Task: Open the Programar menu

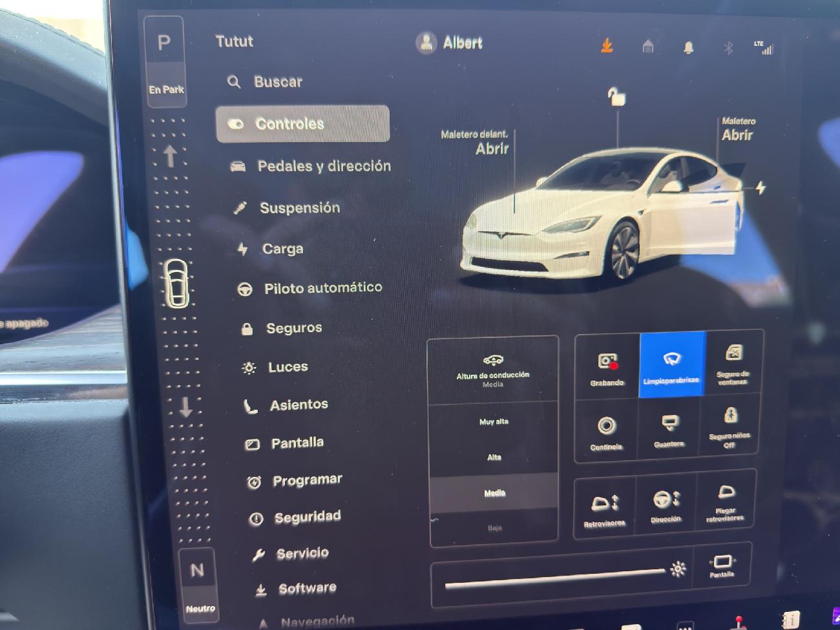Action: 295,481
